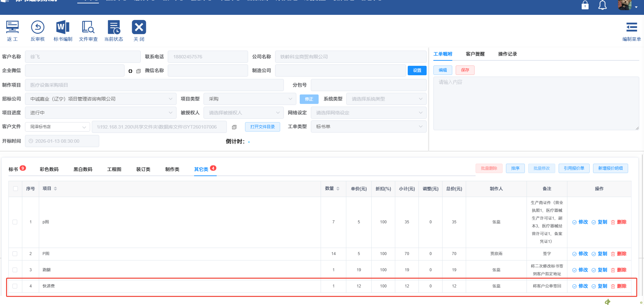
Task: Click 删除 for 快递费 row
Action: 619,286
